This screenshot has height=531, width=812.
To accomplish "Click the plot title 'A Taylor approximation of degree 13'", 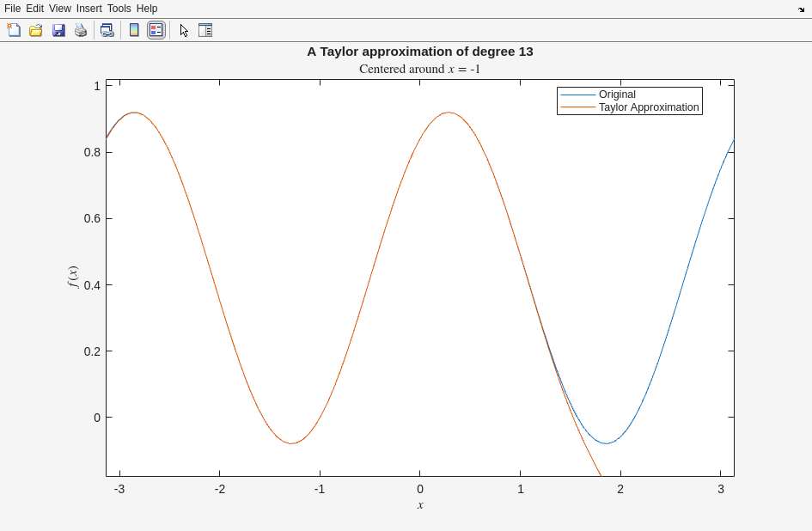I will 420,52.
